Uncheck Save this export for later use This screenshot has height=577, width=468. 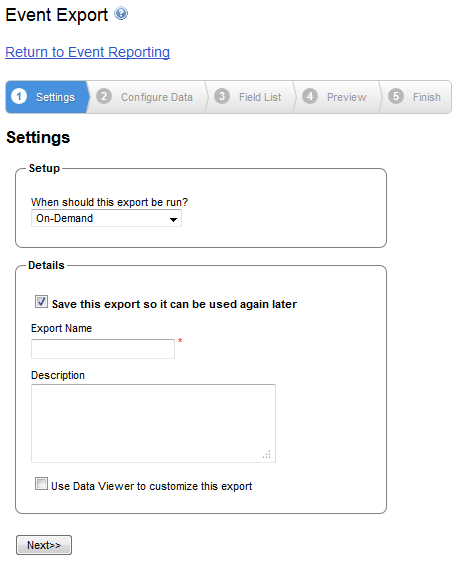point(41,301)
